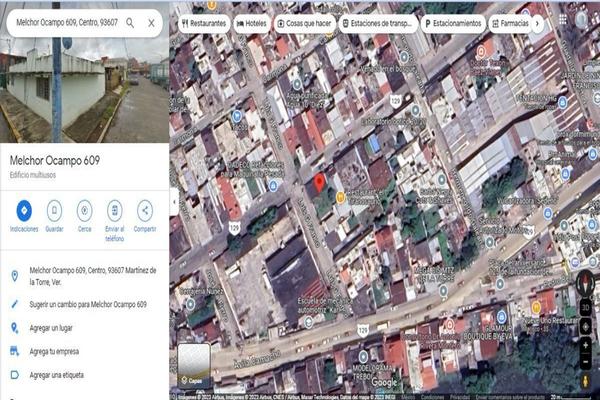This screenshot has height=400, width=600.
Task: Open Indicaciones directions button
Action: tap(24, 211)
